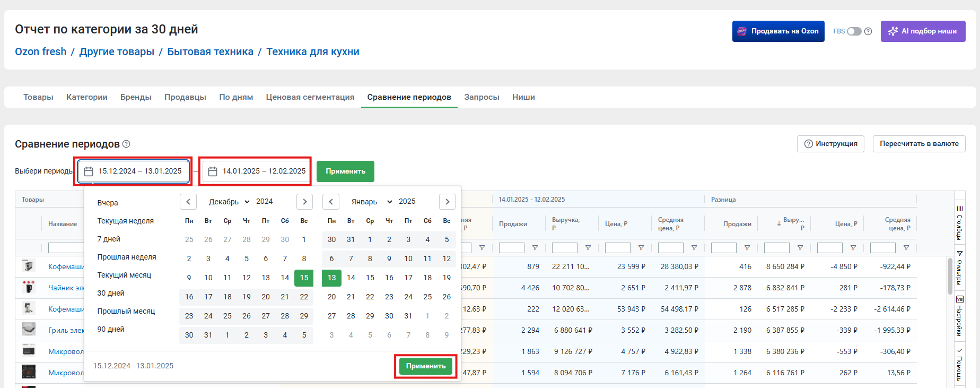Click Средняя цена column header under Разница
This screenshot has height=388, width=980.
897,223
